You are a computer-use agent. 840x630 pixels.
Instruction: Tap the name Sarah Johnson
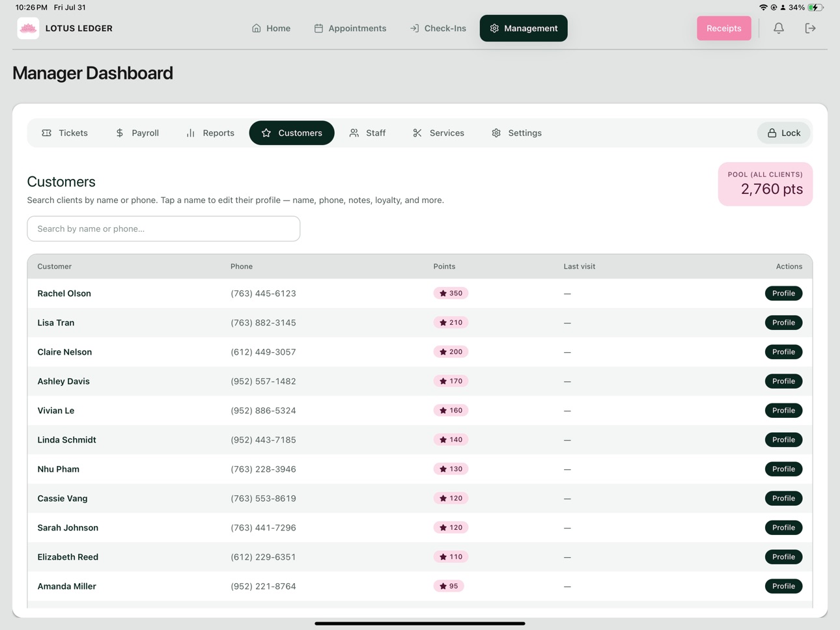[68, 528]
